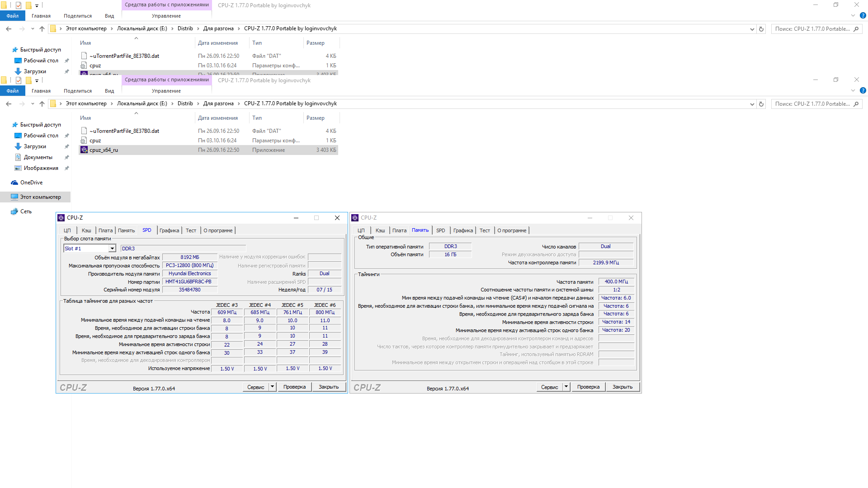Click the refresh icon in lower address bar
This screenshot has width=868, height=488.
(761, 104)
